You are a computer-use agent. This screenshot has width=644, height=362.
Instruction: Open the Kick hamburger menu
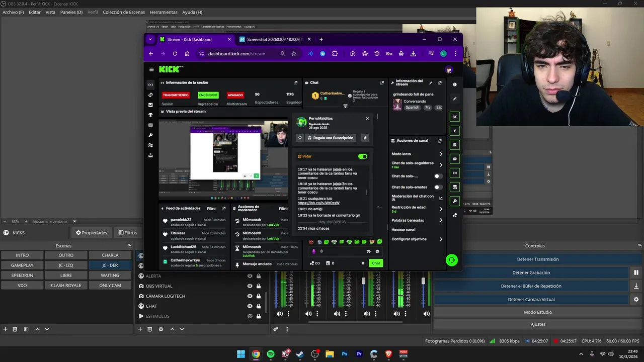coord(151,69)
